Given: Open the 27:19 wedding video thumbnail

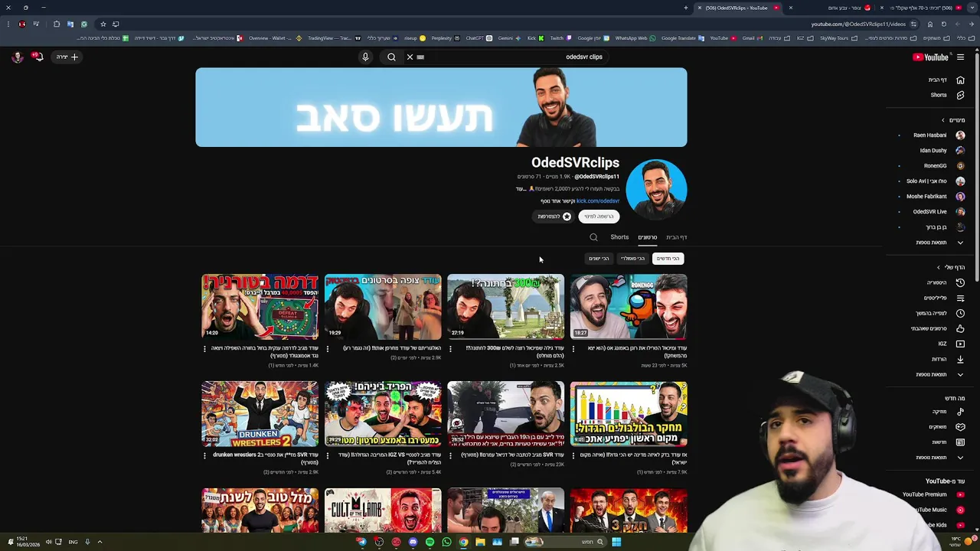Looking at the screenshot, I should coord(505,306).
